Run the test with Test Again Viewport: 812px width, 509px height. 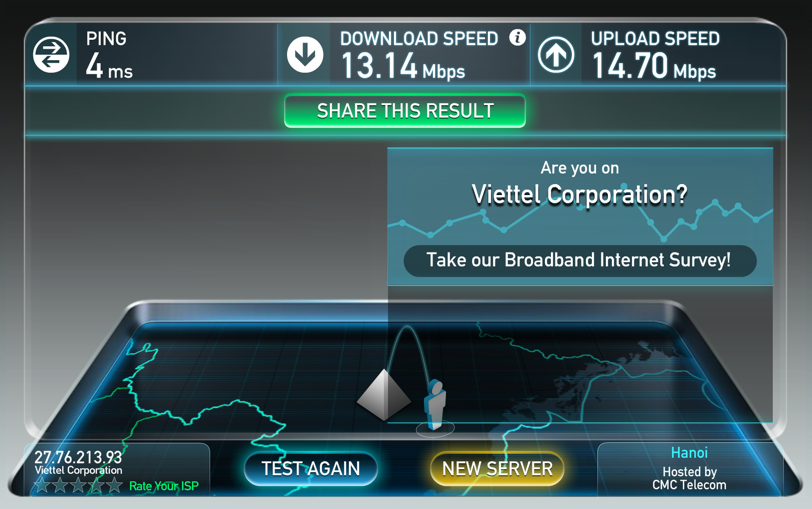(311, 469)
